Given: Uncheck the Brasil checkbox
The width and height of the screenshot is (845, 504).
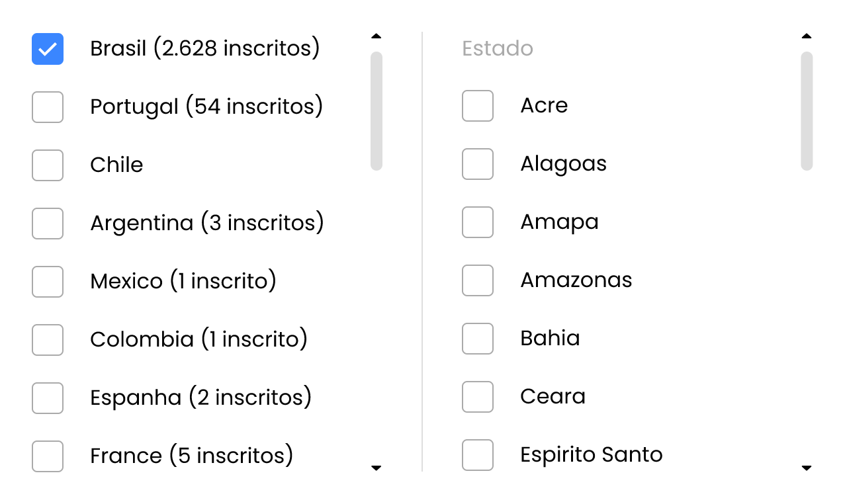Looking at the screenshot, I should point(47,49).
